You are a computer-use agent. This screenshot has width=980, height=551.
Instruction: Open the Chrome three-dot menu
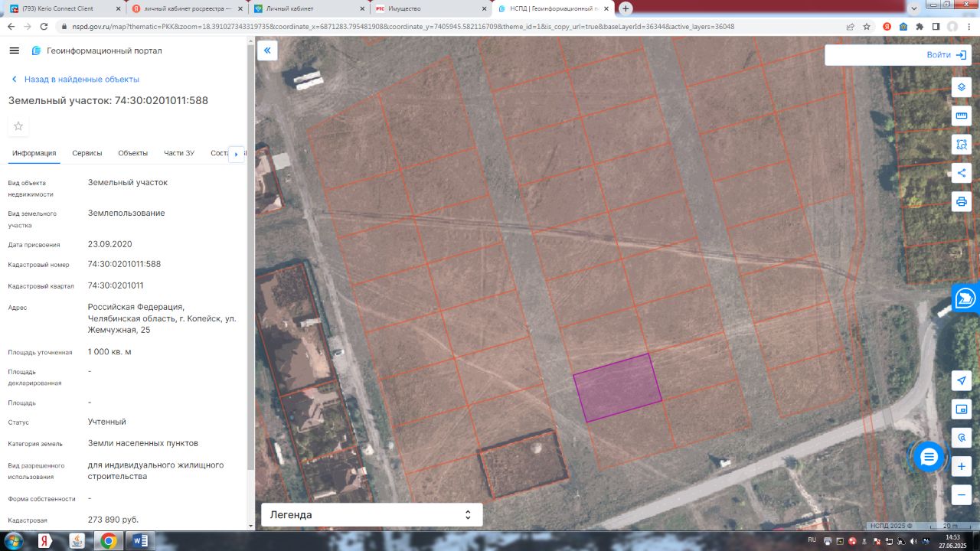969,26
